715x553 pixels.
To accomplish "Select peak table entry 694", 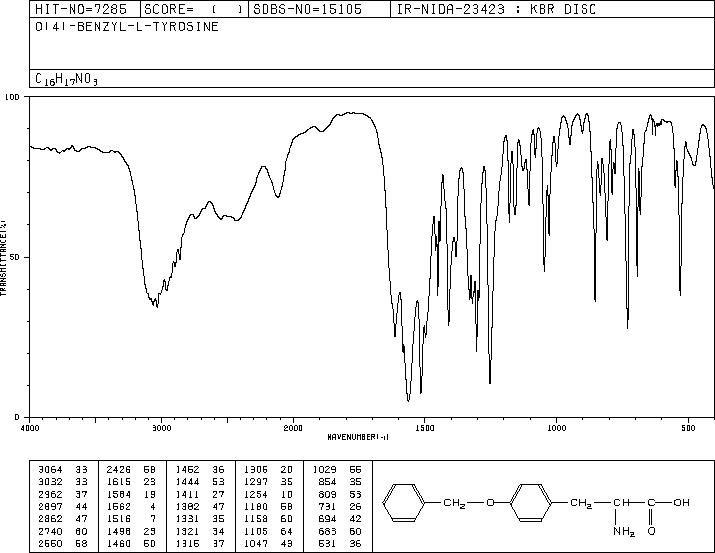I will (x=327, y=519).
